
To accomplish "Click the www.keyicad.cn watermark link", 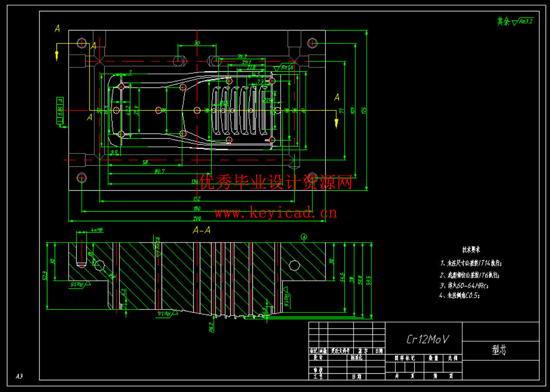I will tap(275, 213).
